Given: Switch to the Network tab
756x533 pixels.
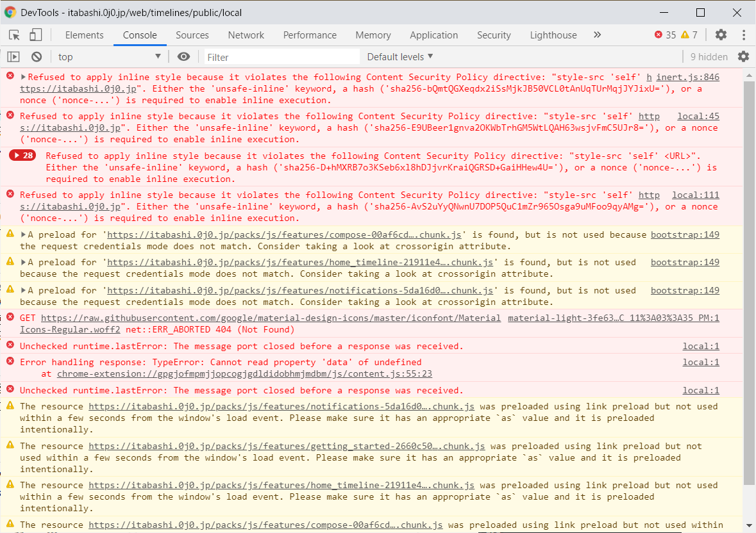Looking at the screenshot, I should point(246,35).
